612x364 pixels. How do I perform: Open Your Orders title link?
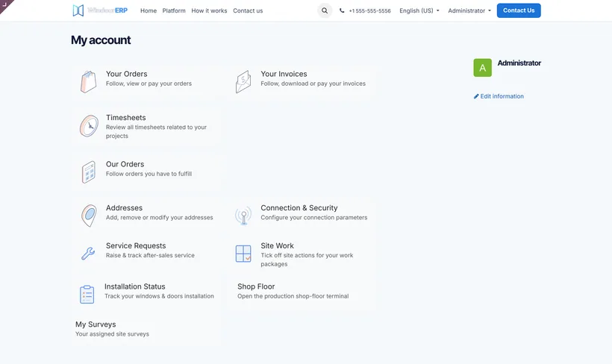126,74
